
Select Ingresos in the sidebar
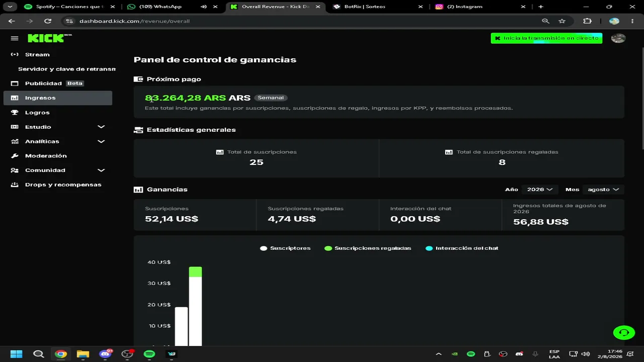(x=58, y=98)
